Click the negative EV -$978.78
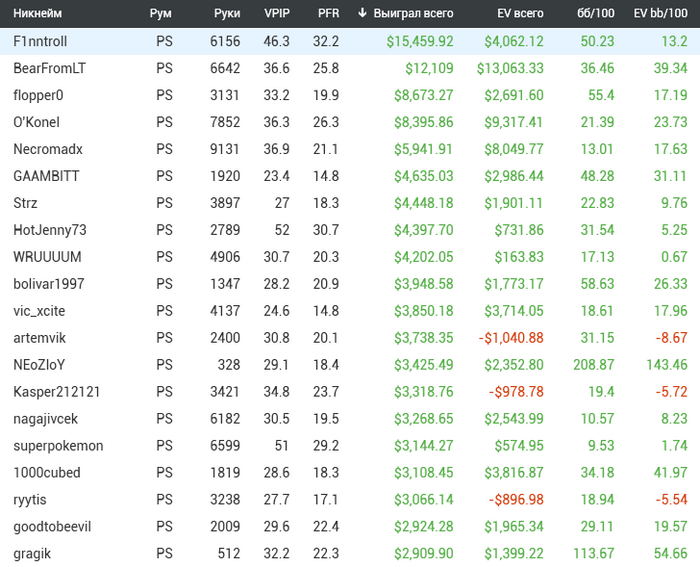This screenshot has height=567, width=700. click(x=516, y=392)
